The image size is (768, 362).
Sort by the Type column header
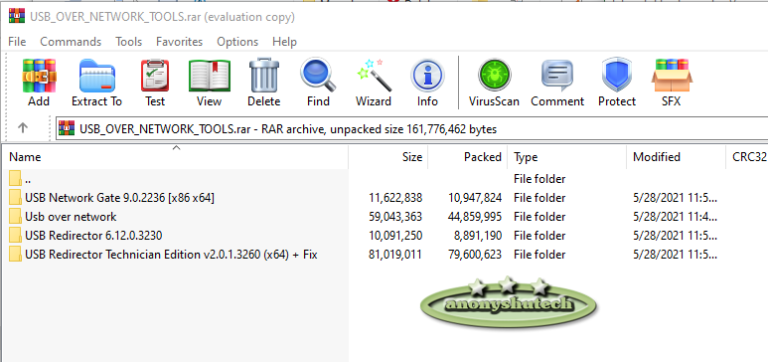click(x=567, y=157)
